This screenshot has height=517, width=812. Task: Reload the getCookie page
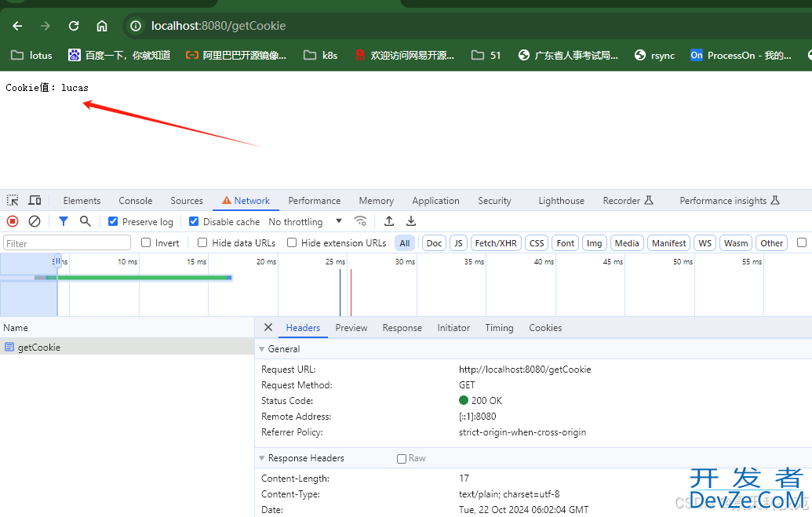(74, 26)
